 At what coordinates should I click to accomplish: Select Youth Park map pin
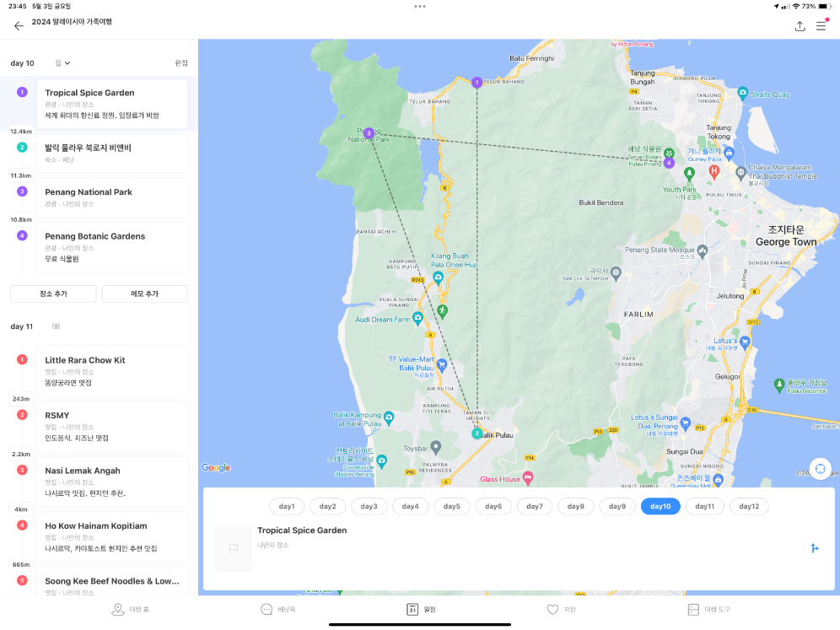[x=690, y=173]
